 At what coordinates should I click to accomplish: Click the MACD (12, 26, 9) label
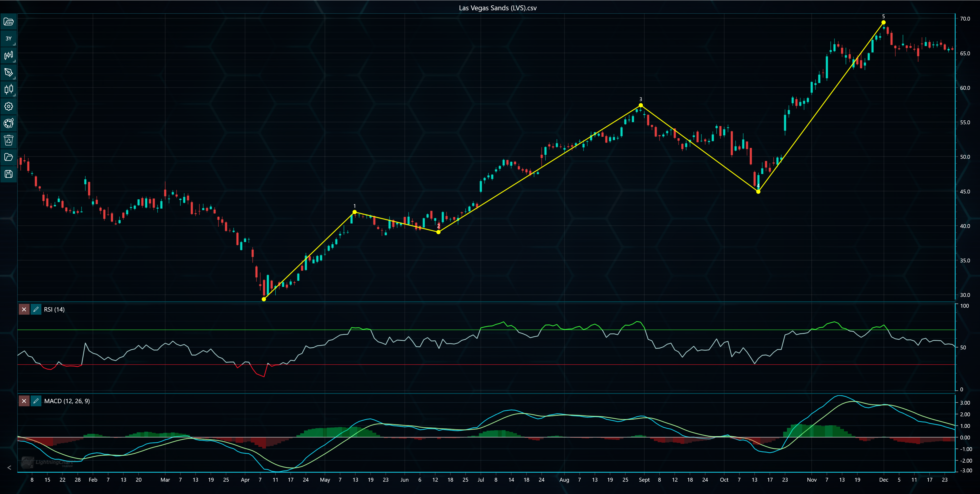click(x=67, y=401)
